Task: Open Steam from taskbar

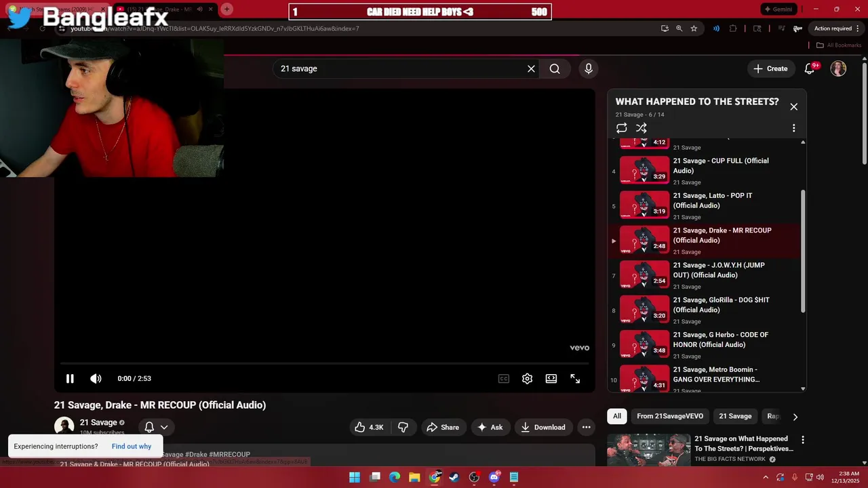Action: (454, 477)
